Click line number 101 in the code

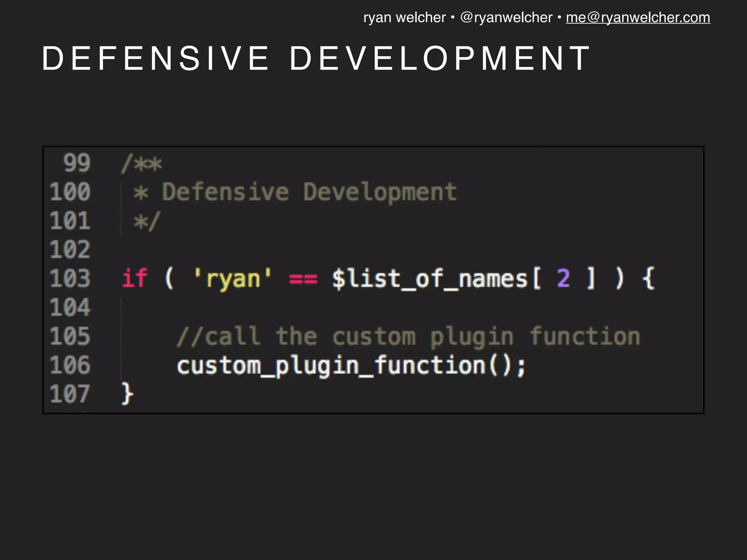(70, 221)
